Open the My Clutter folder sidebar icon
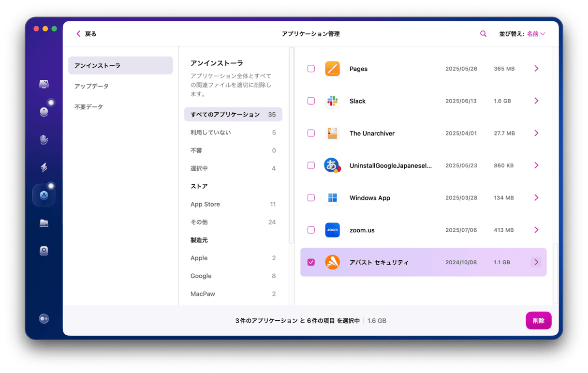The height and width of the screenshot is (373, 588). tap(44, 223)
